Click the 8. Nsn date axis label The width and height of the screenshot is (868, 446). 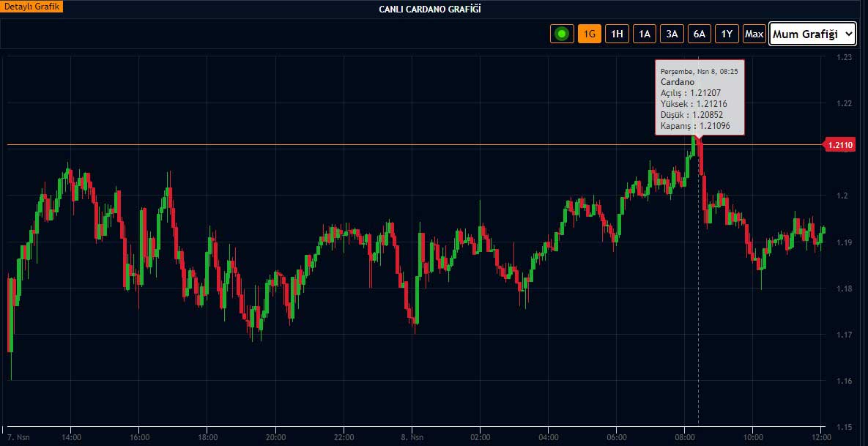click(412, 437)
